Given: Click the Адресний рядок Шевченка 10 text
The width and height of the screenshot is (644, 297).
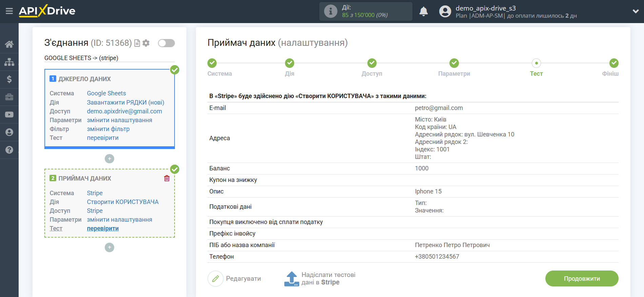Looking at the screenshot, I should tap(464, 134).
